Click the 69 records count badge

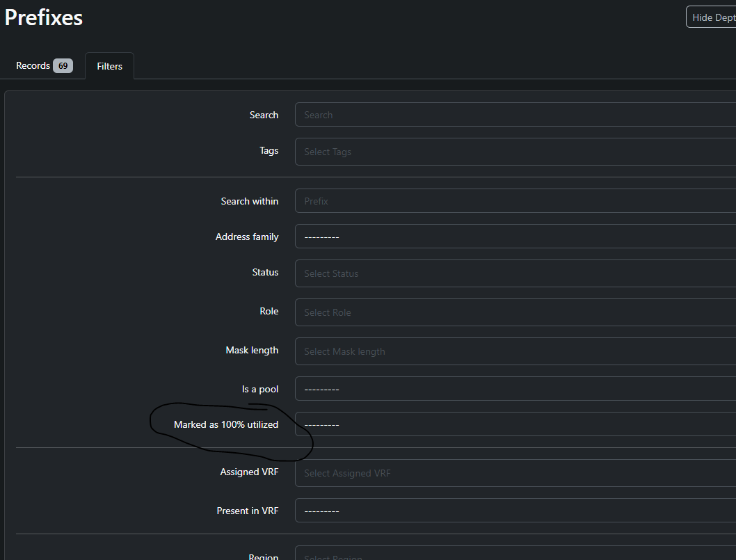pos(62,65)
